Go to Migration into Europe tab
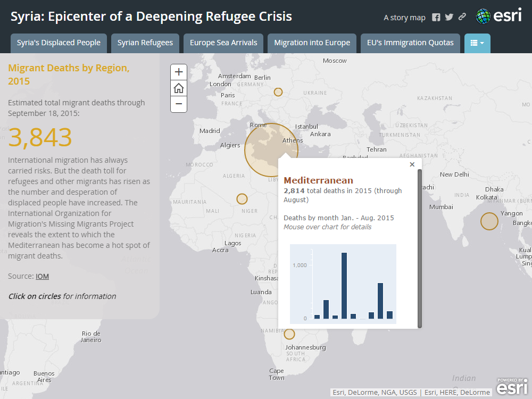This screenshot has width=532, height=399. pyautogui.click(x=312, y=43)
